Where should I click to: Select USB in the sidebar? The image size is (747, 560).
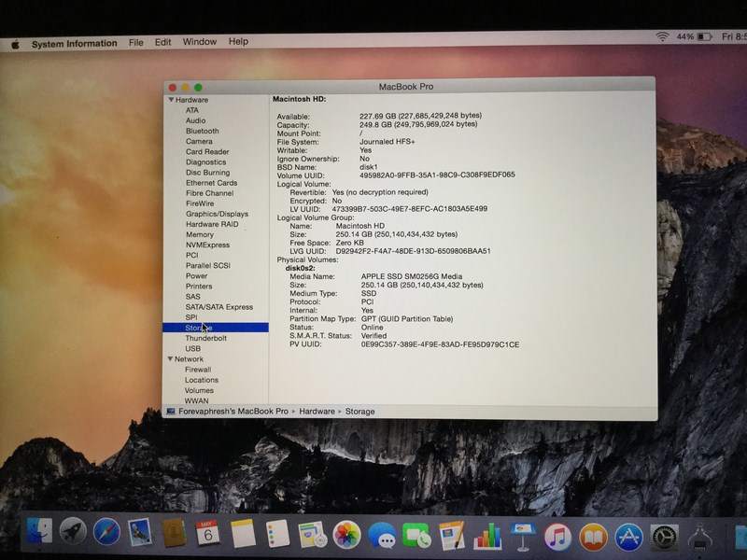tap(193, 349)
